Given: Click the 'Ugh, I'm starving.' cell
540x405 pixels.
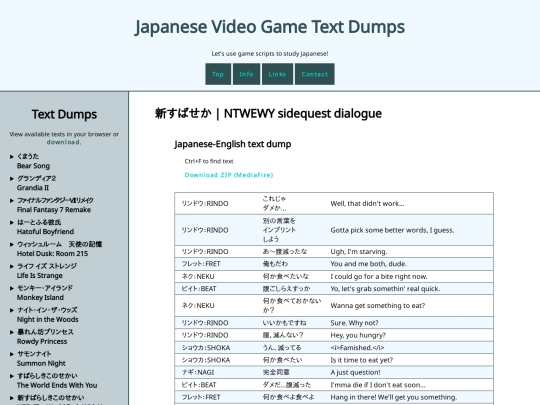Looking at the screenshot, I should pyautogui.click(x=359, y=252).
